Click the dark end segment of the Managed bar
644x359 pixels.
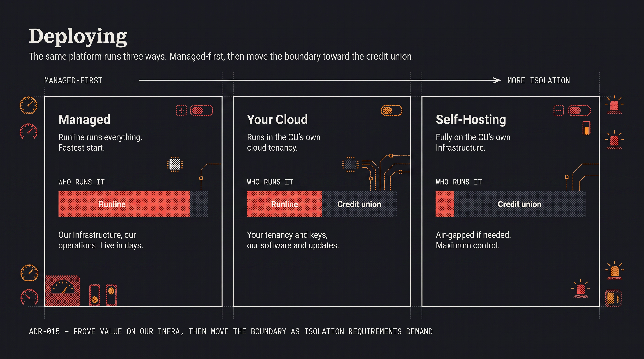click(x=199, y=204)
